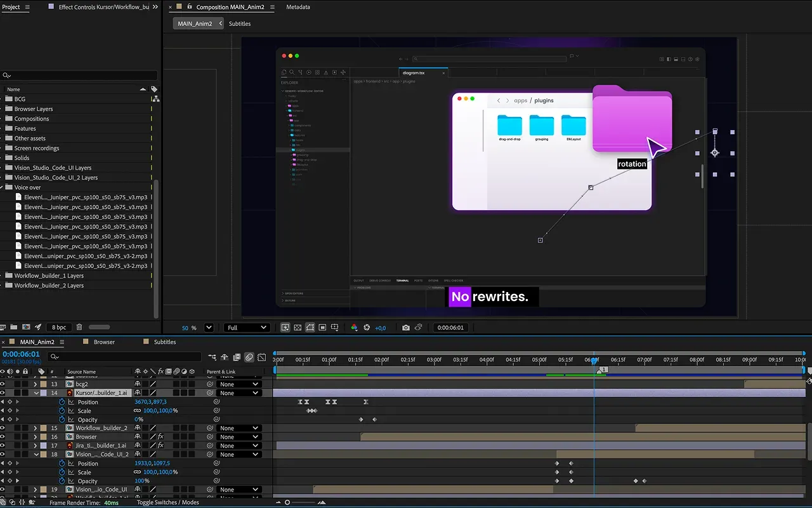Click the timeline layer search field
The height and width of the screenshot is (508, 812).
125,357
